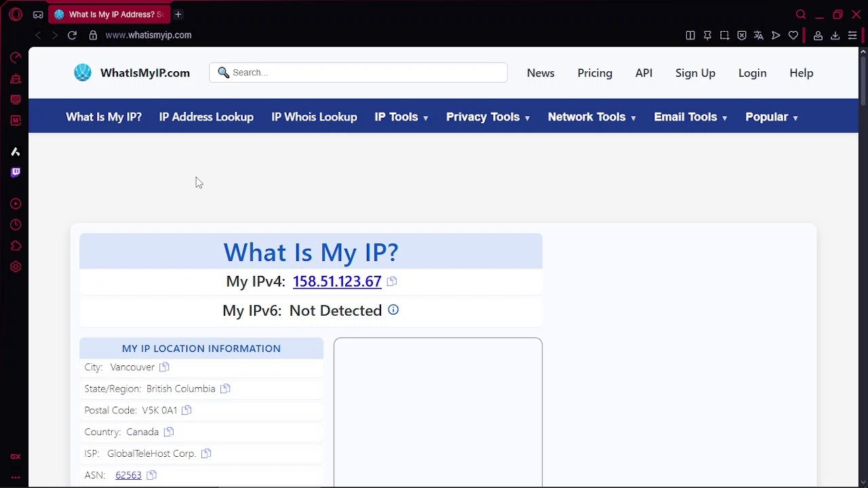
Task: Take a snapshot with the capture icon
Action: pyautogui.click(x=724, y=35)
